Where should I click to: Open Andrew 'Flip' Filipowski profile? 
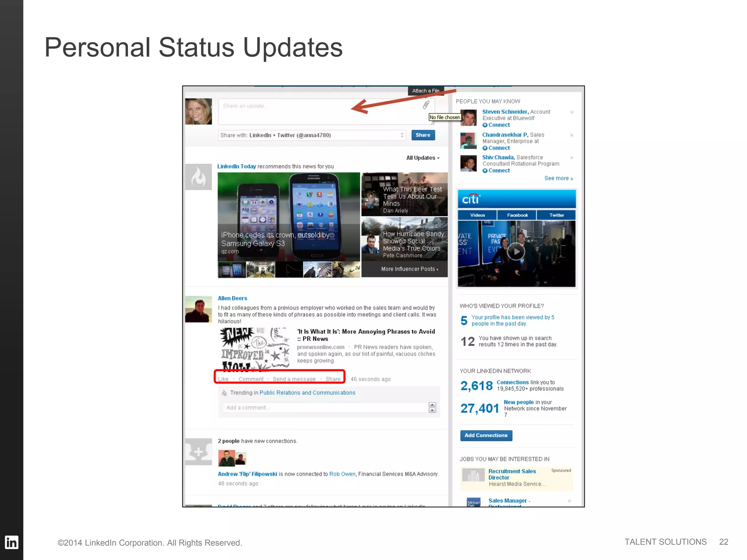point(247,474)
